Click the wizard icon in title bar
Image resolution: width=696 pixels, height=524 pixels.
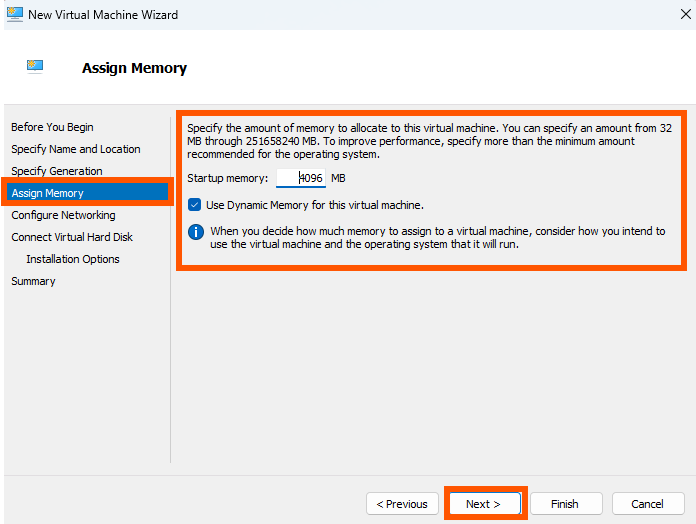15,14
